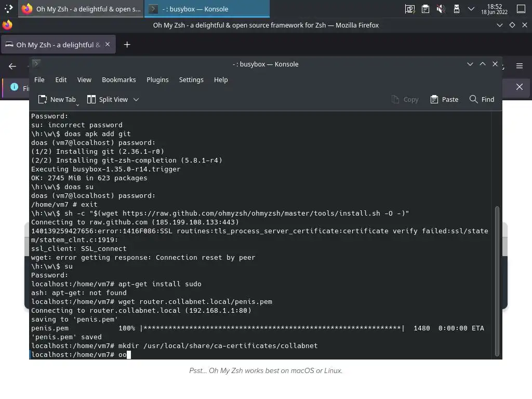Switch to Firefox Oh My Zsh taskbar entry

click(x=81, y=9)
